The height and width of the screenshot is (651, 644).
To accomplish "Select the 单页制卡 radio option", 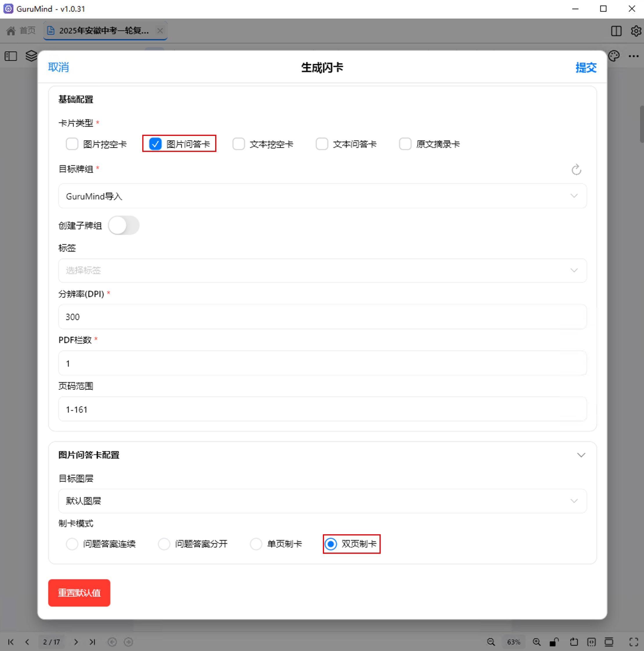I will tap(256, 544).
